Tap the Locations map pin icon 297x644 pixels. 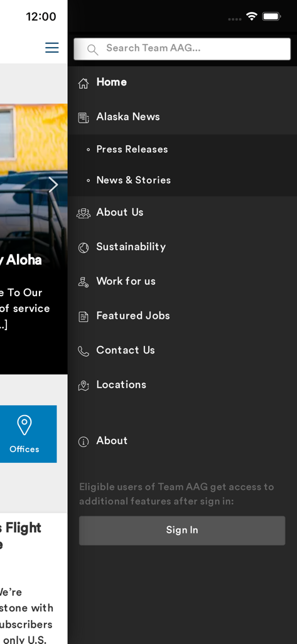[x=84, y=386]
